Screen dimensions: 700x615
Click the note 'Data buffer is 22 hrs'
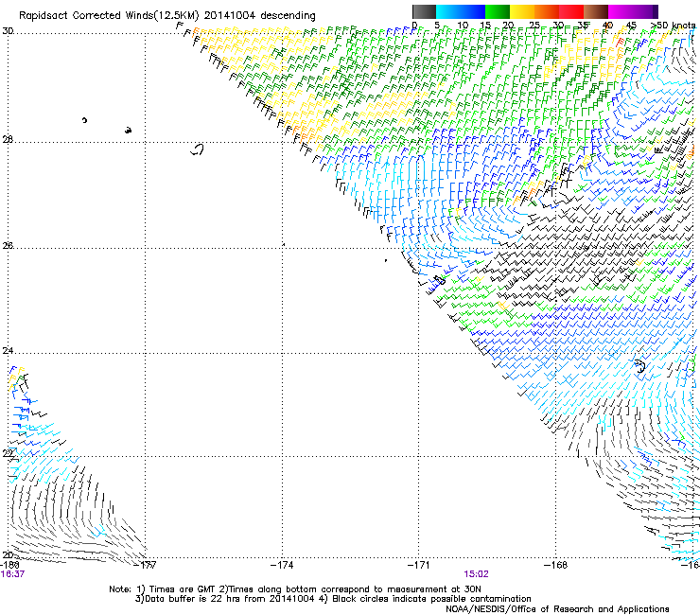tap(192, 599)
